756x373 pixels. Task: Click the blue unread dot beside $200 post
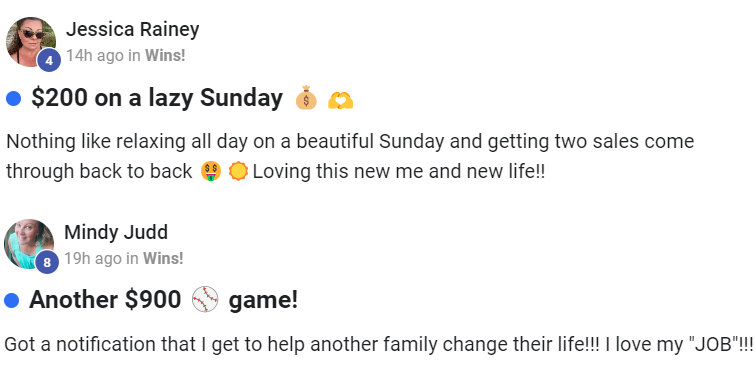[14, 99]
